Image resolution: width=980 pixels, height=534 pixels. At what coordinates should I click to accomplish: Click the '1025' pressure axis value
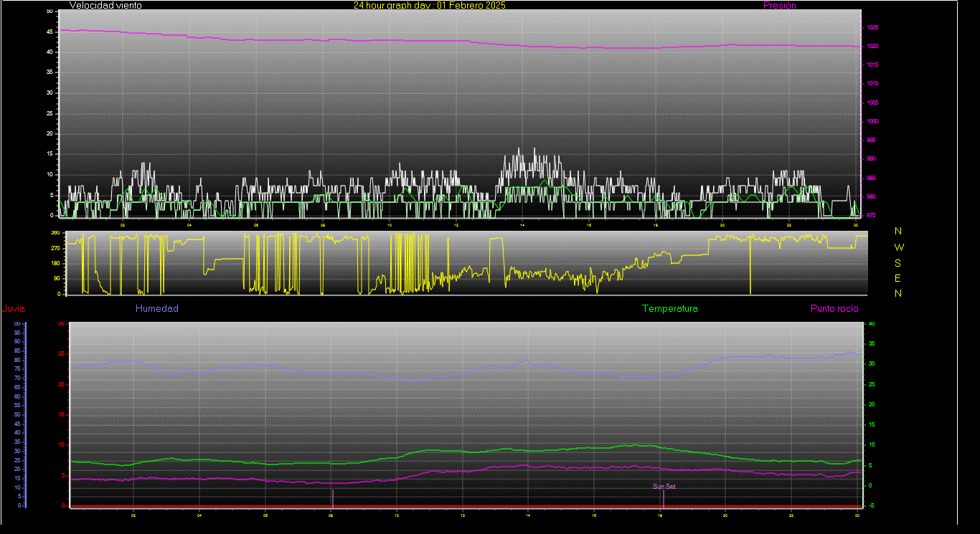(x=872, y=28)
